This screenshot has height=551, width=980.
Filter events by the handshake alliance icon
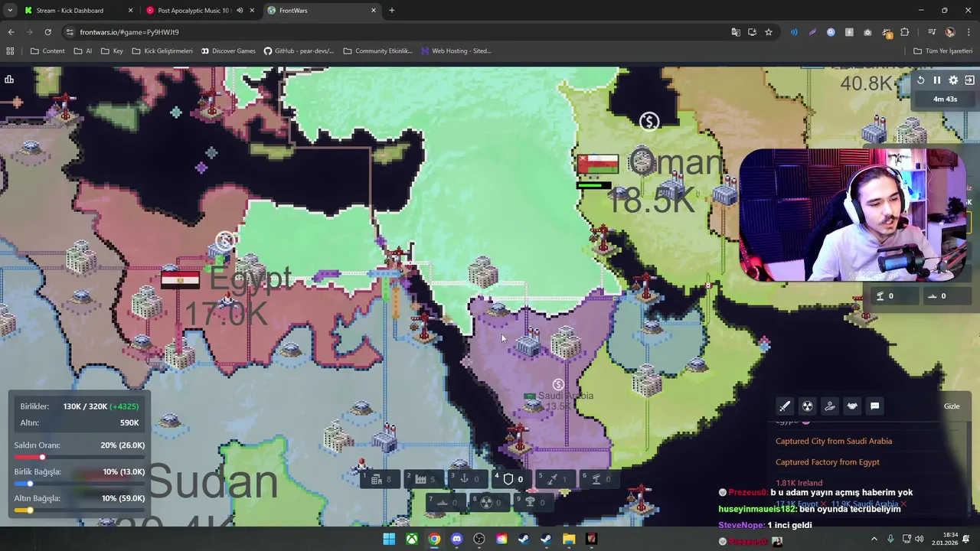point(852,406)
